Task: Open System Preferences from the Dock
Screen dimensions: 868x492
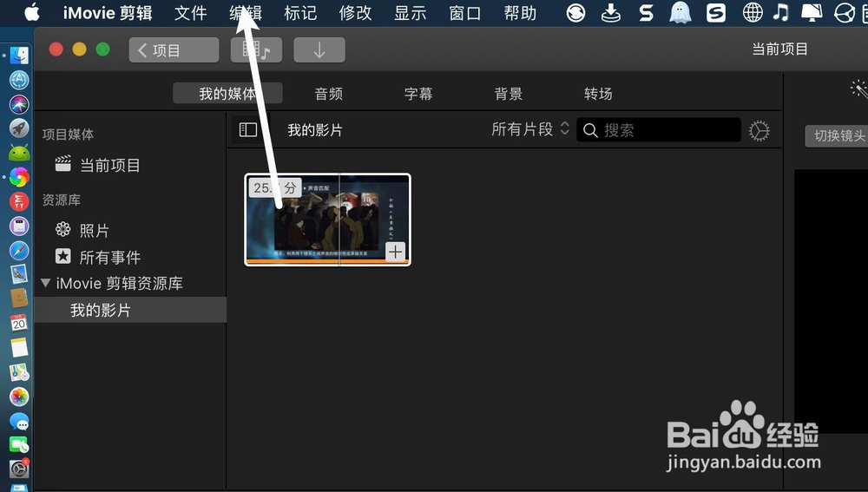Action: click(19, 469)
